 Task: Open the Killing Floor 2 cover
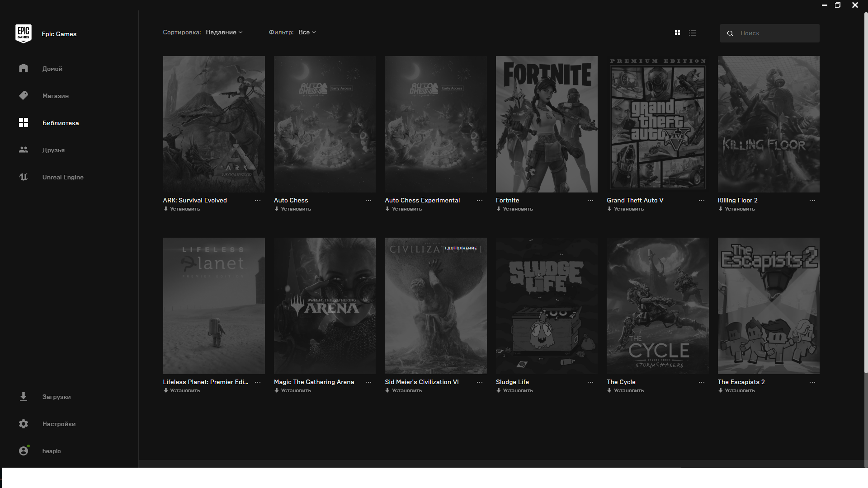click(769, 124)
